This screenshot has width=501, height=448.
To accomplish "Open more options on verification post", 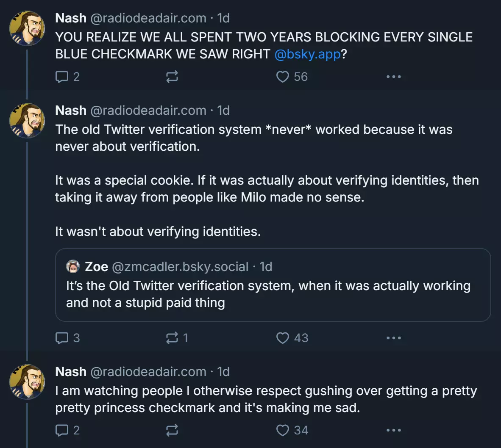I will click(394, 338).
